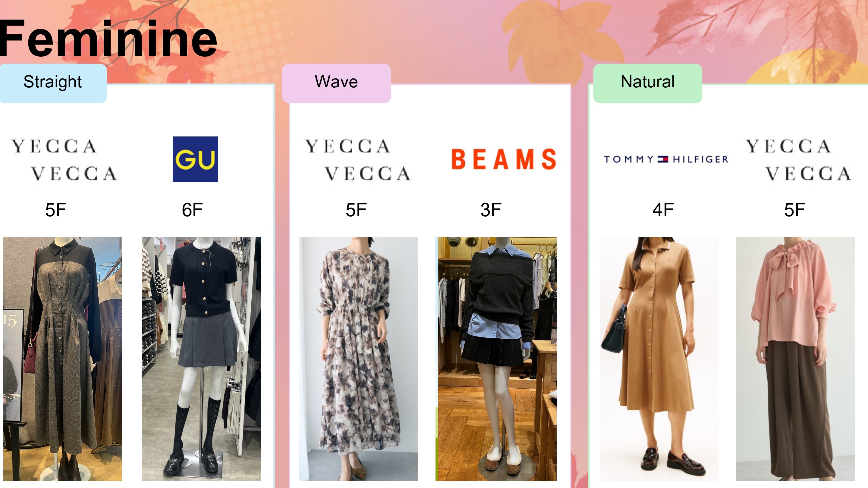Image resolution: width=868 pixels, height=488 pixels.
Task: Click the Yecca Vecca logo under Straight
Action: point(64,160)
